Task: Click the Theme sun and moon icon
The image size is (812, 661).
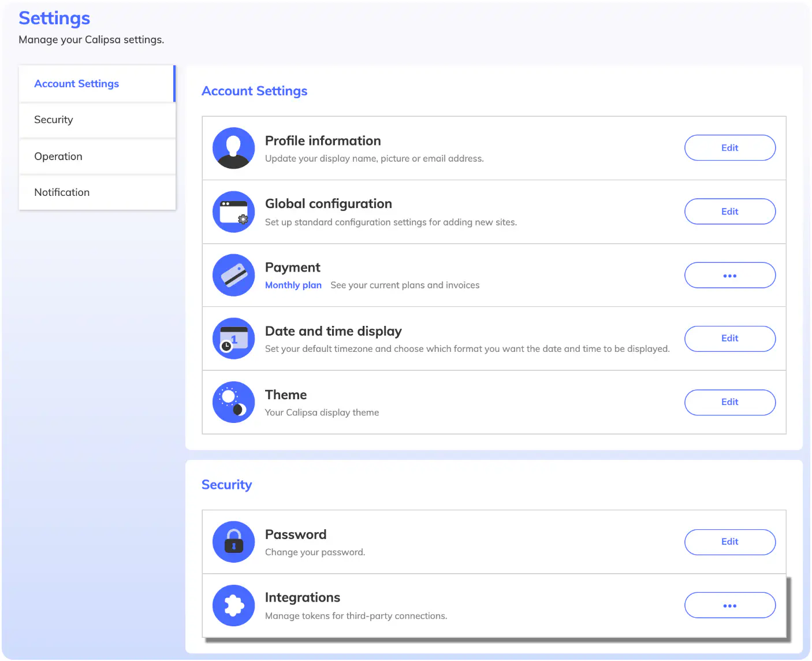Action: [233, 402]
